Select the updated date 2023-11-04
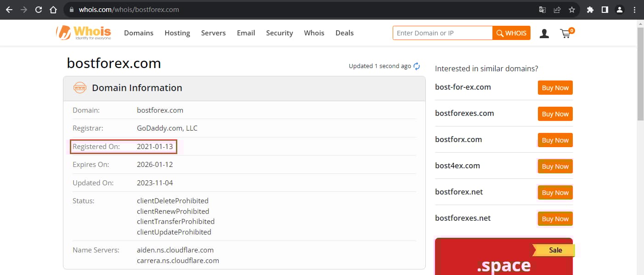 pos(155,183)
